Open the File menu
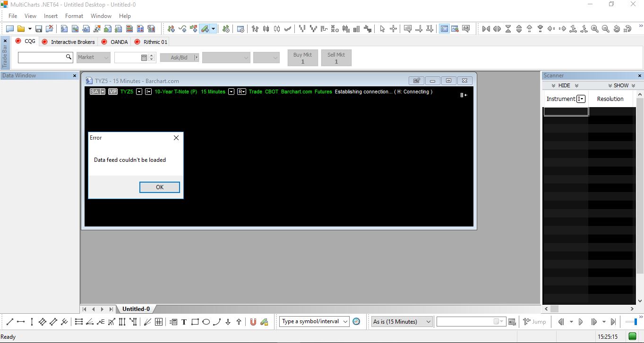 click(x=13, y=16)
